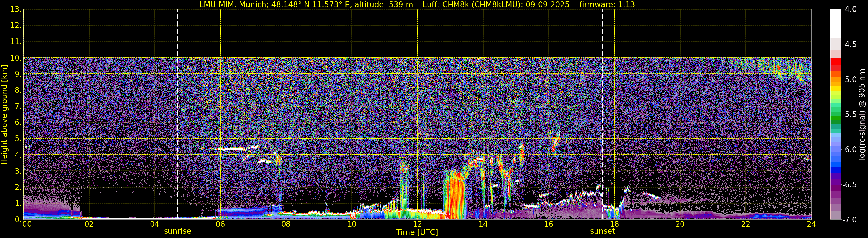
Task: Click the '24' time axis tick label
Action: click(811, 224)
